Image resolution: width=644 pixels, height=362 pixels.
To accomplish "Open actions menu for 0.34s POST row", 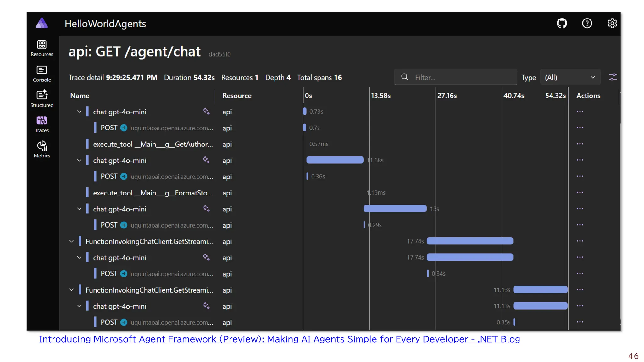I will click(x=580, y=274).
